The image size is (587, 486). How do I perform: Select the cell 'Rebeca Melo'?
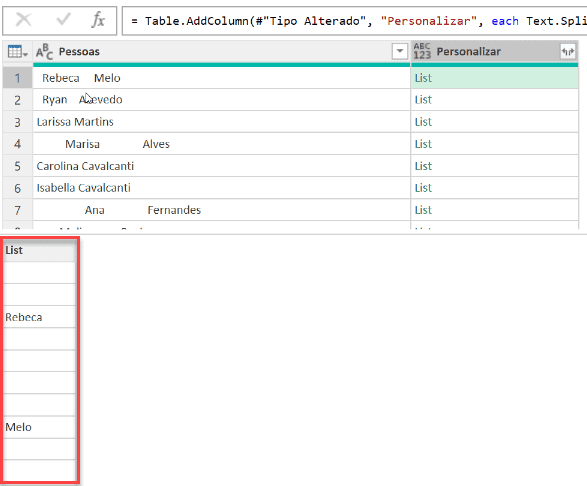click(222, 78)
